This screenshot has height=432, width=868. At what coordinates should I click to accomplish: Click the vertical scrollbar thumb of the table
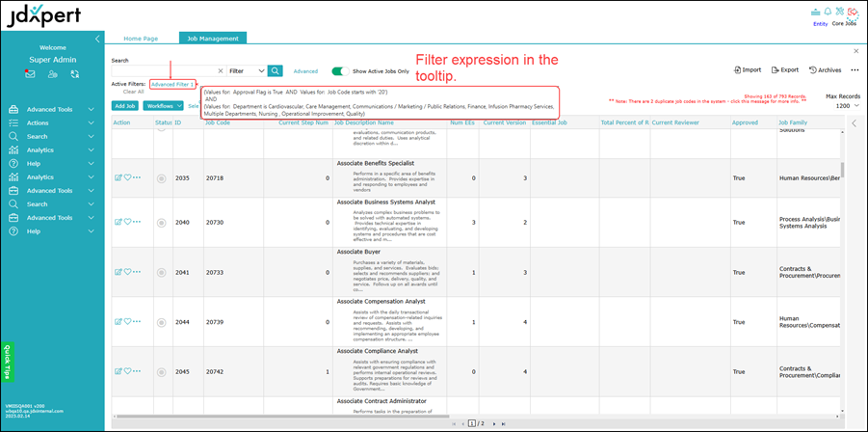pos(843,170)
